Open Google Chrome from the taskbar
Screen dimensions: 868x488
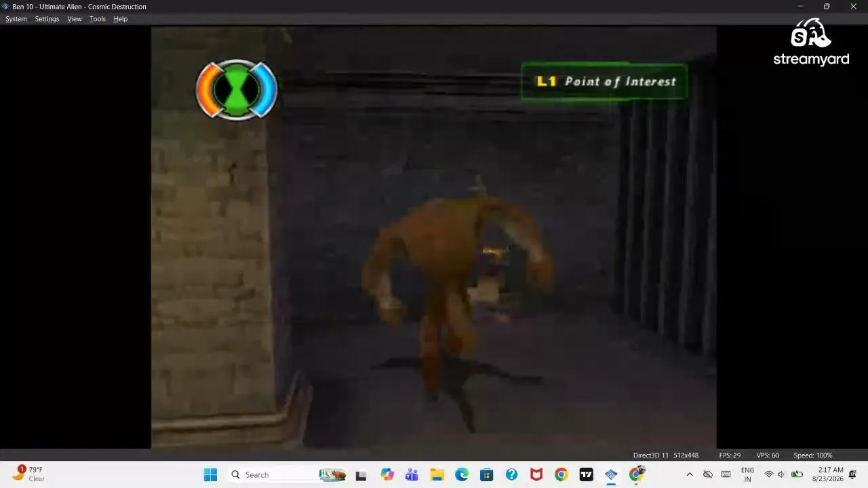(561, 475)
